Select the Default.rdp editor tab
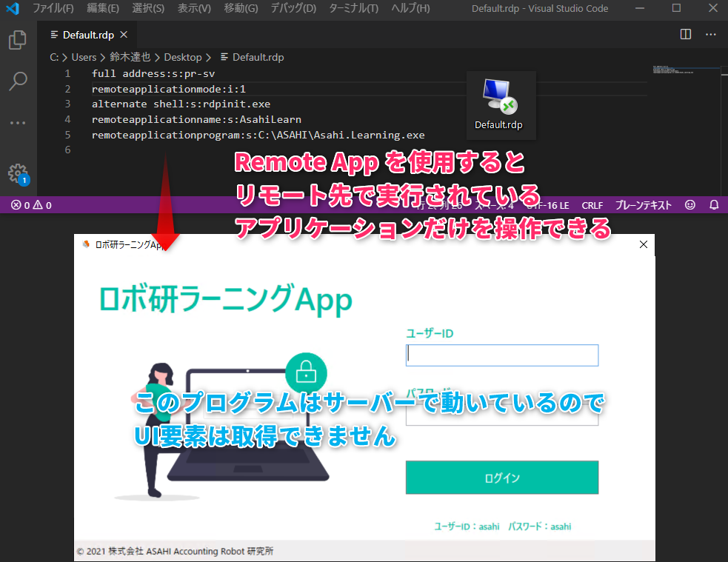 point(88,35)
